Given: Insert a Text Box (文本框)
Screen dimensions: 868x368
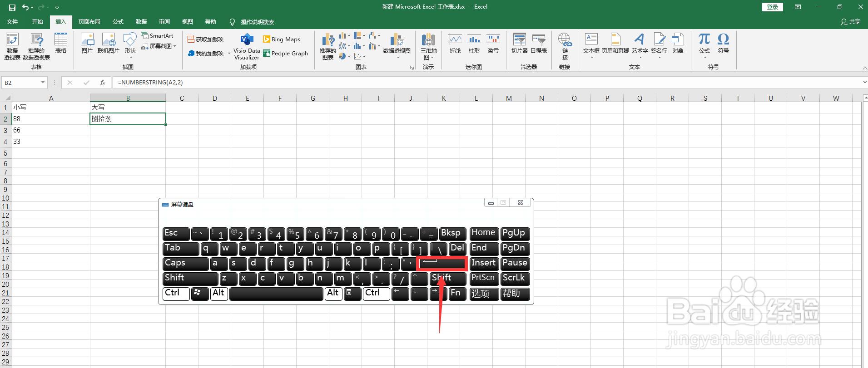Looking at the screenshot, I should 591,45.
